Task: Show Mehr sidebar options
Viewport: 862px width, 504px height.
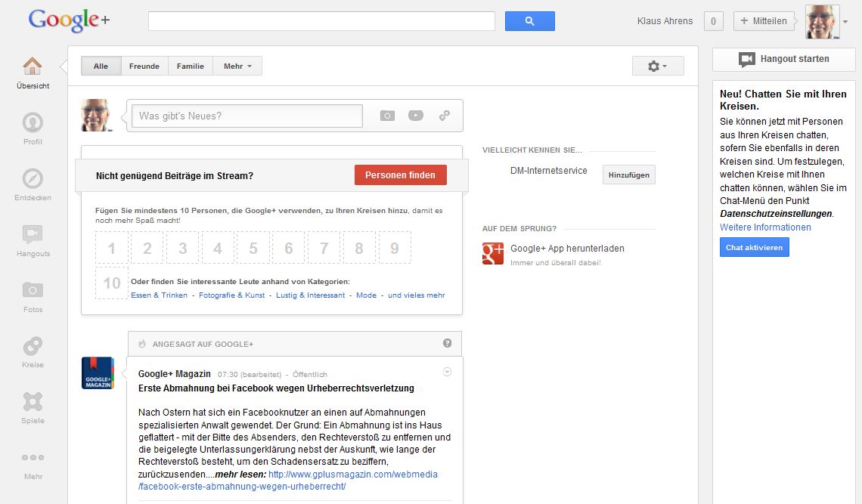Action: [x=33, y=457]
